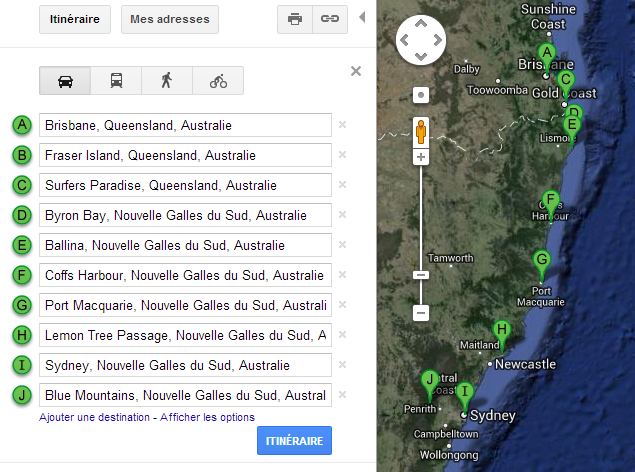Click the link share icon
The height and width of the screenshot is (472, 635).
point(327,19)
